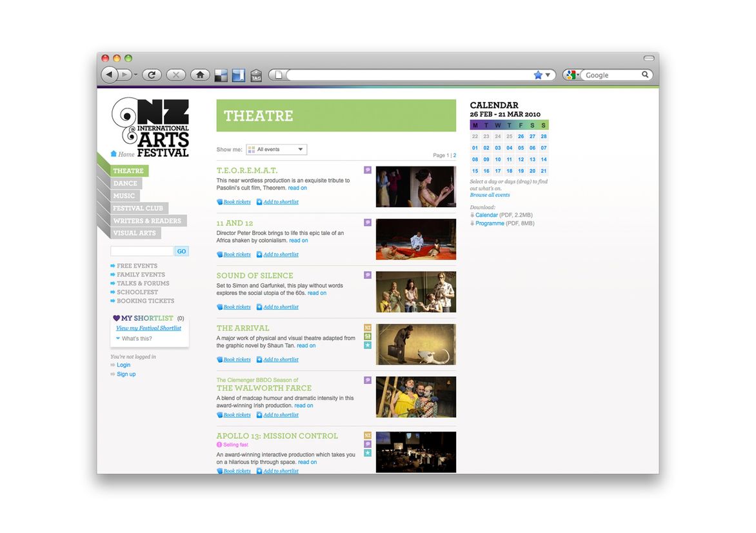Select calendar date 14

coord(544,159)
